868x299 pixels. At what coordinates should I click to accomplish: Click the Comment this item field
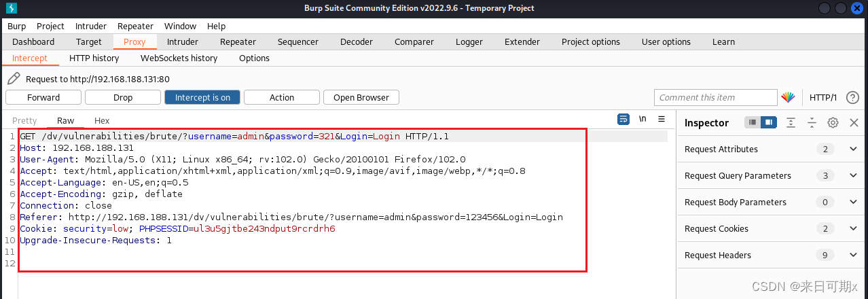pos(715,97)
